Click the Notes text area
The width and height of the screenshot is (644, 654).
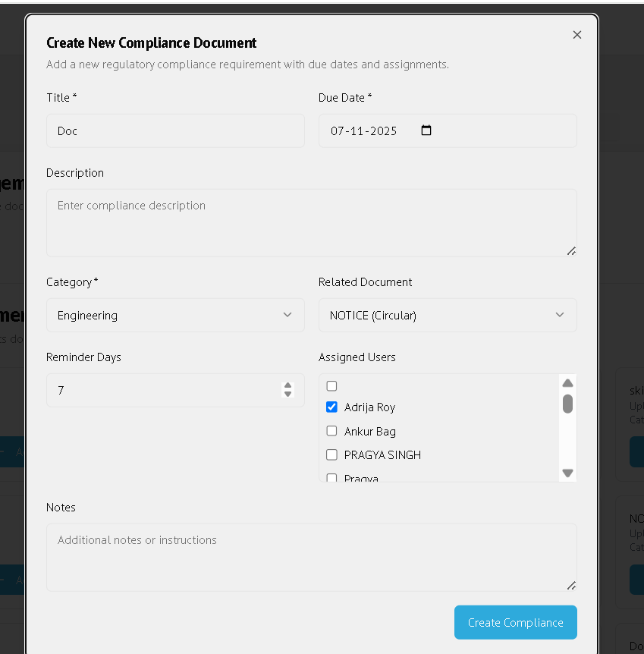pos(312,558)
